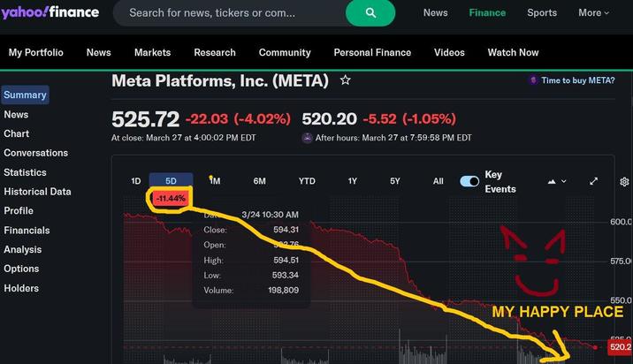The height and width of the screenshot is (364, 633).
Task: Open My Portfolio in navigation bar
Action: coord(36,52)
